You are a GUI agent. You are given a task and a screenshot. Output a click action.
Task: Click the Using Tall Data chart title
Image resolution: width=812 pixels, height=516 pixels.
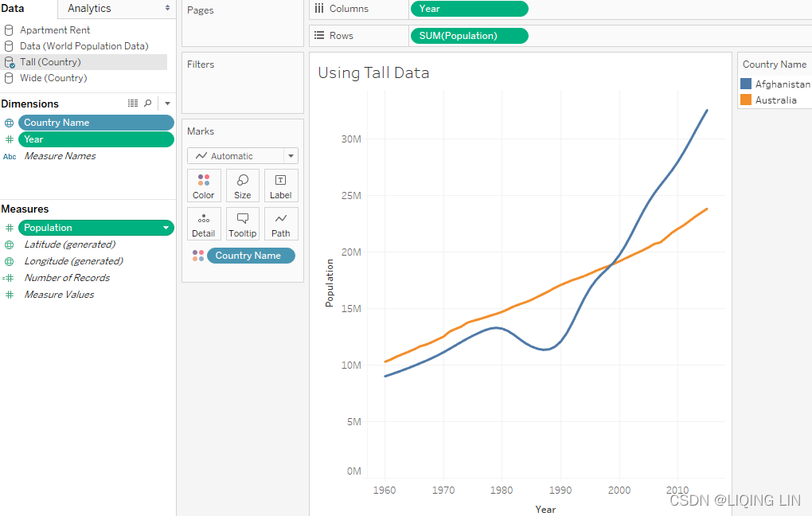(373, 73)
